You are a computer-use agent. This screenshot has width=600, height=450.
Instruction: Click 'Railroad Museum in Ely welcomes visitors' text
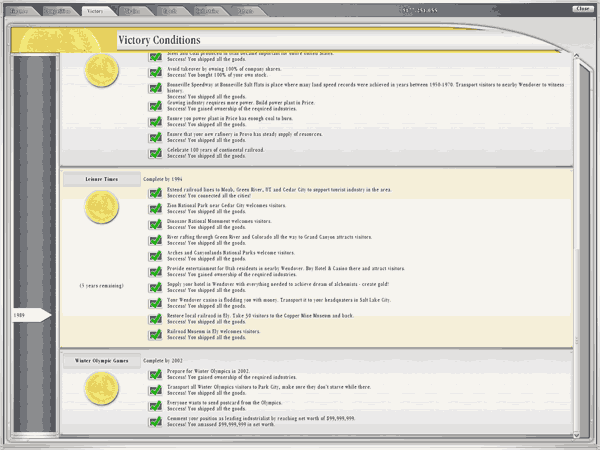214,331
